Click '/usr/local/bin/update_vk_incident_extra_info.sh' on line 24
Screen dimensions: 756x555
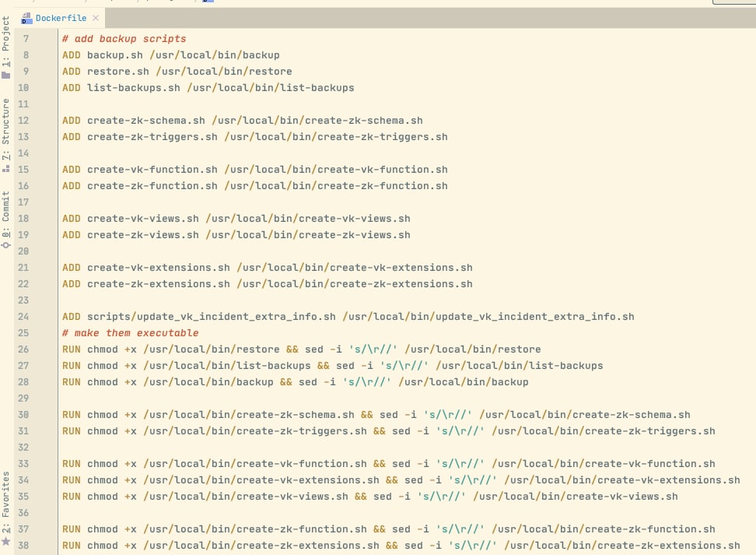(x=488, y=317)
